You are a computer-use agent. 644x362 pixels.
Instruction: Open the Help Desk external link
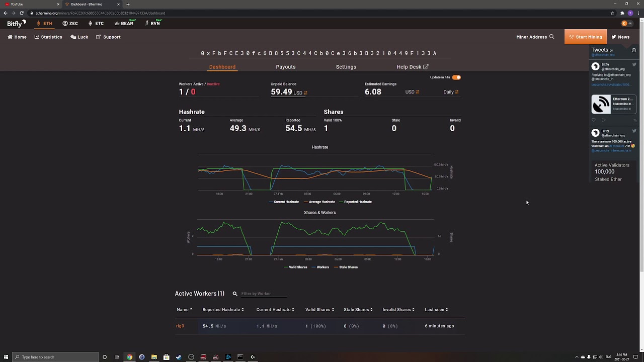[413, 67]
